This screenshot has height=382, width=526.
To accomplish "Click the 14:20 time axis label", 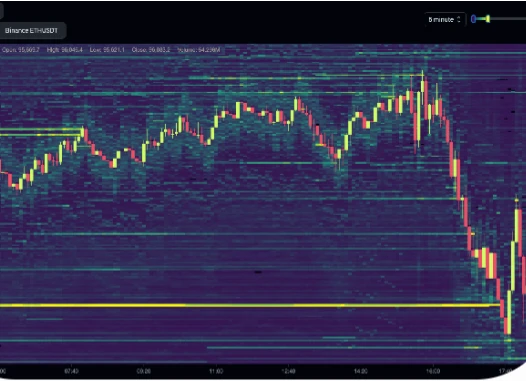I will coord(361,371).
